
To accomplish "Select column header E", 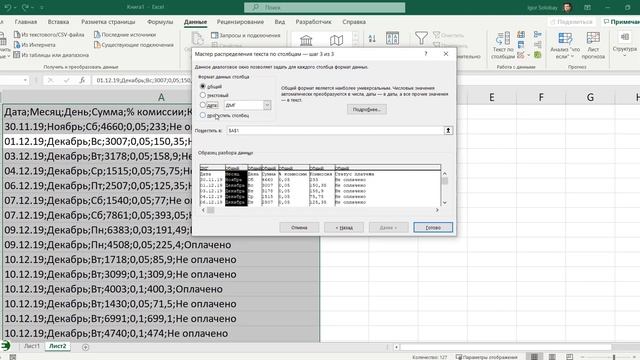I will pos(491,97).
